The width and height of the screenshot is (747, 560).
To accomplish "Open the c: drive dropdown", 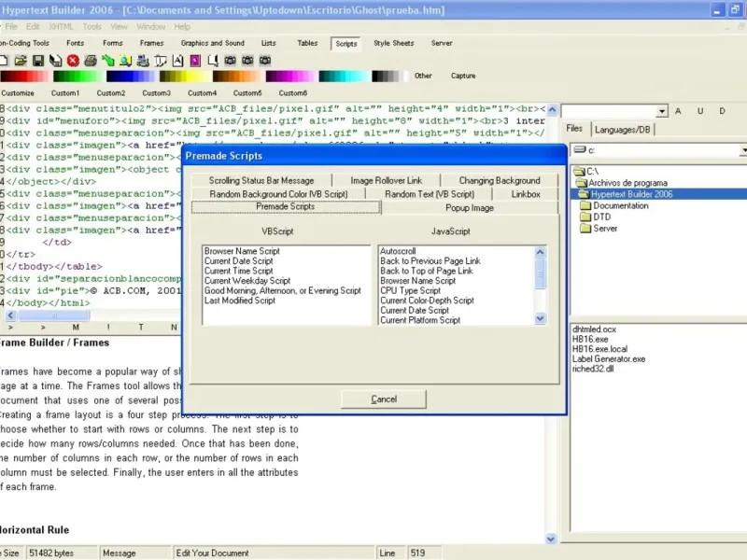I will (x=741, y=150).
